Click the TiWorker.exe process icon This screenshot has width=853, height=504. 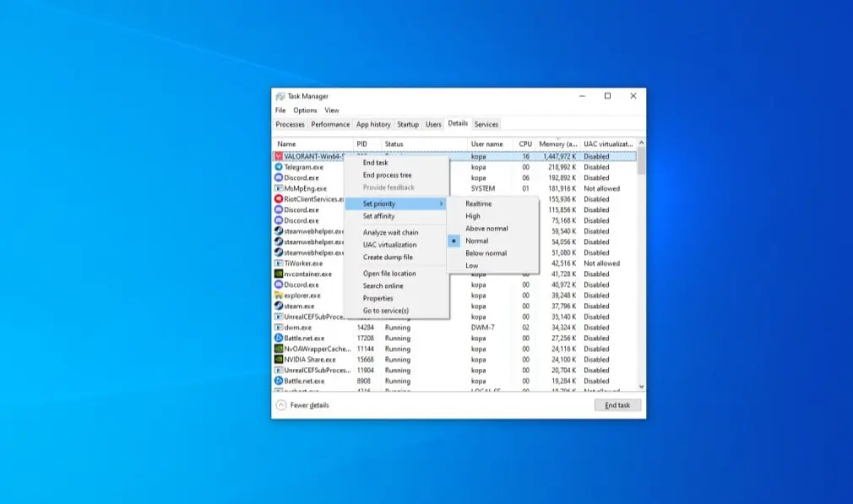(x=279, y=263)
